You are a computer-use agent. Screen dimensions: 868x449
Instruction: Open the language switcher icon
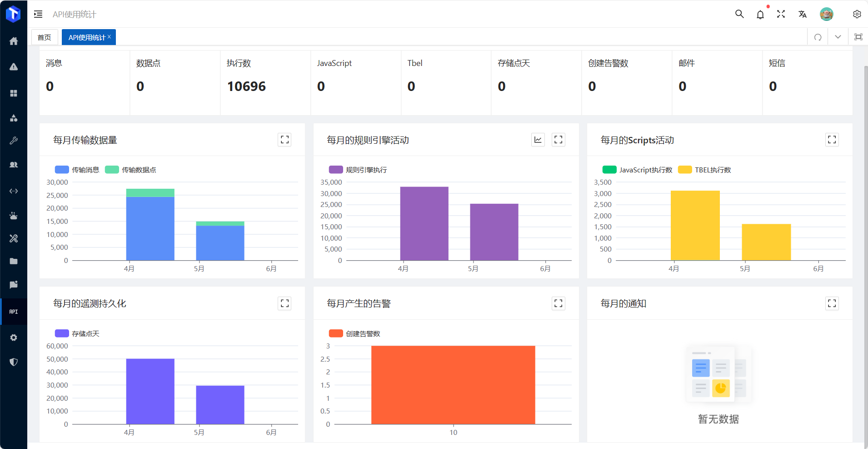(x=802, y=14)
